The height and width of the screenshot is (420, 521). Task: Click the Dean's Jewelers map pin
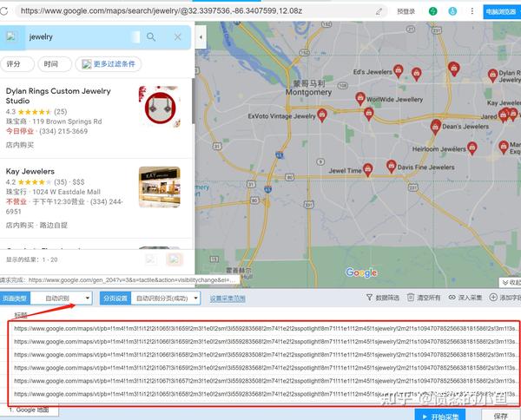[435, 127]
